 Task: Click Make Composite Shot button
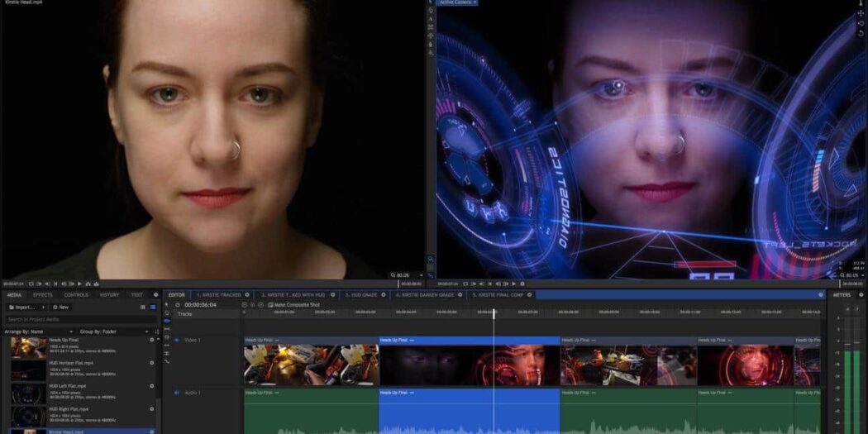[x=293, y=305]
